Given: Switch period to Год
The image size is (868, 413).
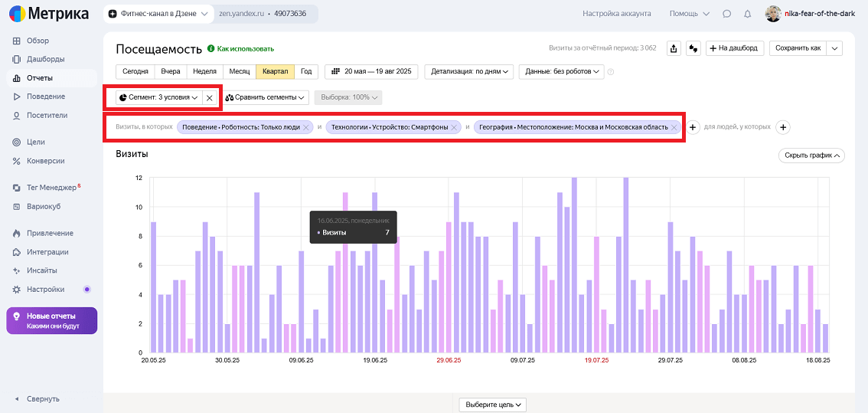Looking at the screenshot, I should point(306,71).
